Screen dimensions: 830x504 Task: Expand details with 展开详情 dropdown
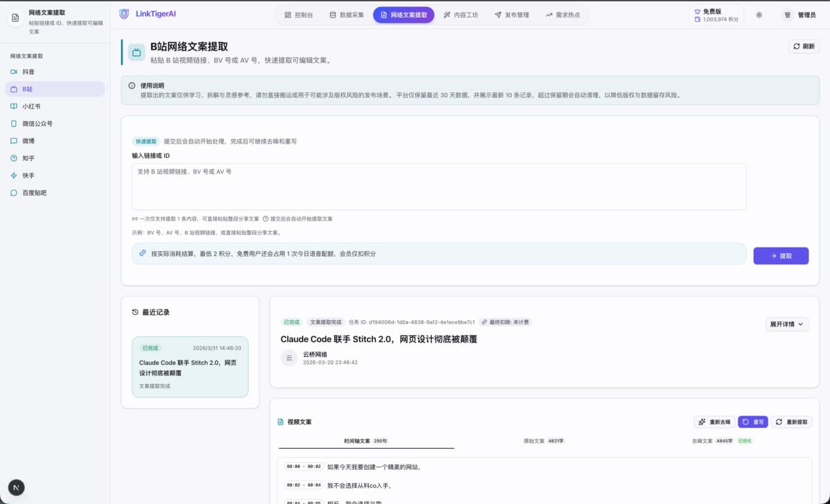[787, 324]
